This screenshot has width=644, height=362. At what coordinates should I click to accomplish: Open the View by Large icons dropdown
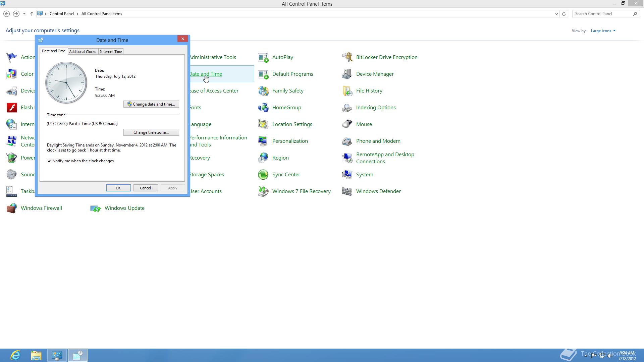point(603,31)
